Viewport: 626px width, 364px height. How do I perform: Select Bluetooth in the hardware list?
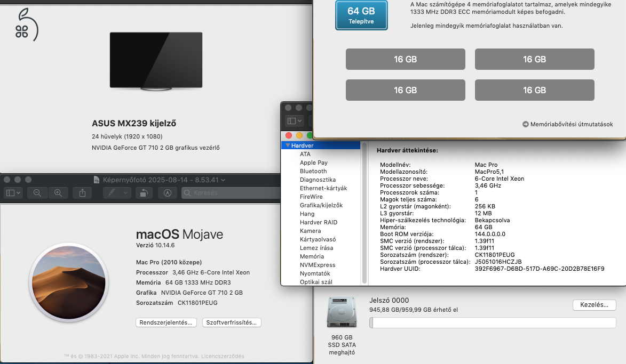coord(313,171)
